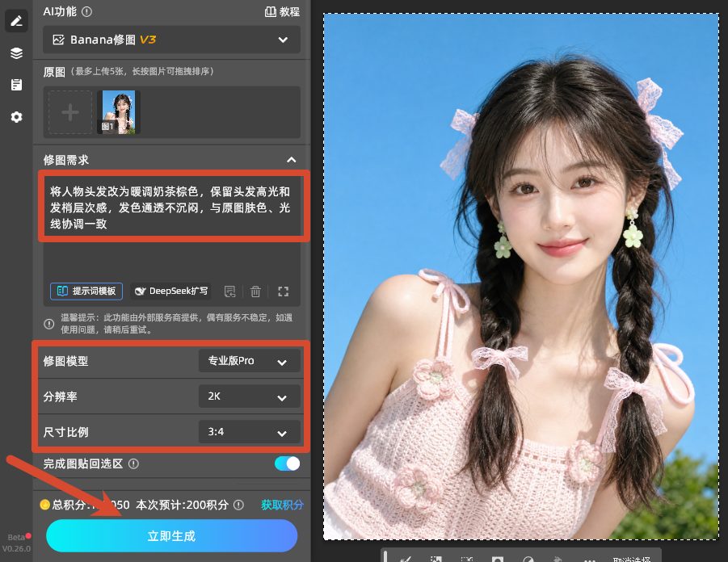Select the pen edit icon in left sidebar
Image resolution: width=728 pixels, height=562 pixels.
(x=16, y=21)
